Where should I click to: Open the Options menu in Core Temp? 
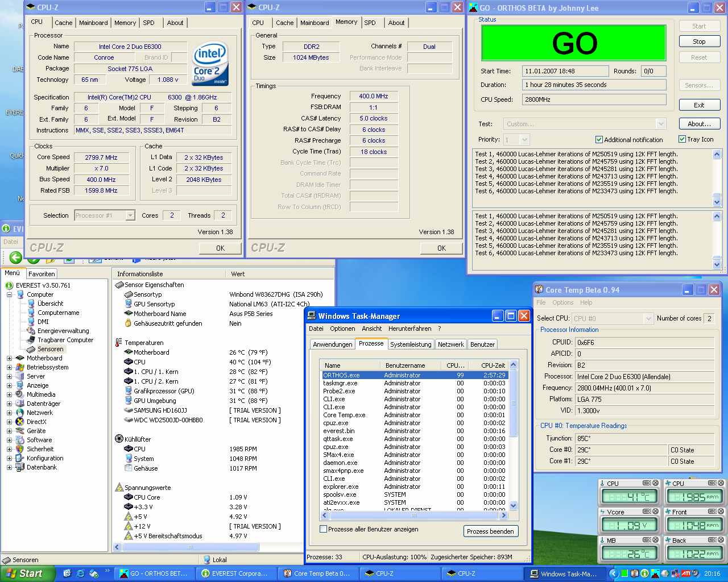[x=562, y=302]
